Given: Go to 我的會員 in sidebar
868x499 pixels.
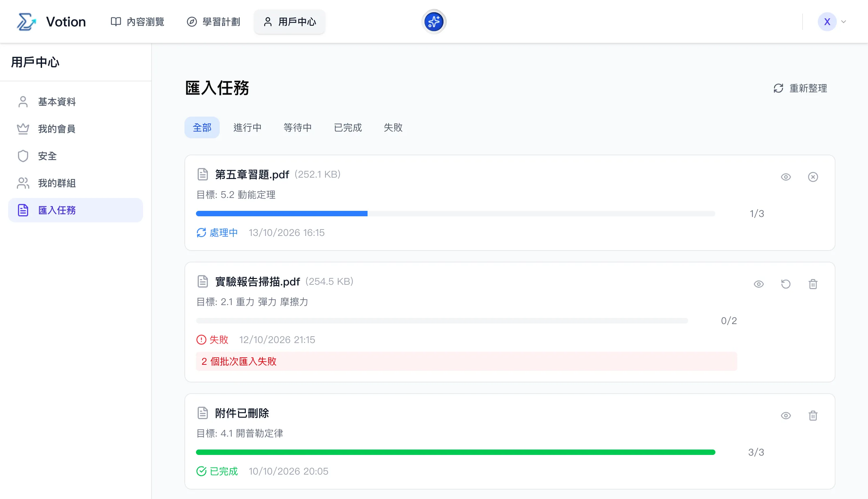Looking at the screenshot, I should coord(75,129).
